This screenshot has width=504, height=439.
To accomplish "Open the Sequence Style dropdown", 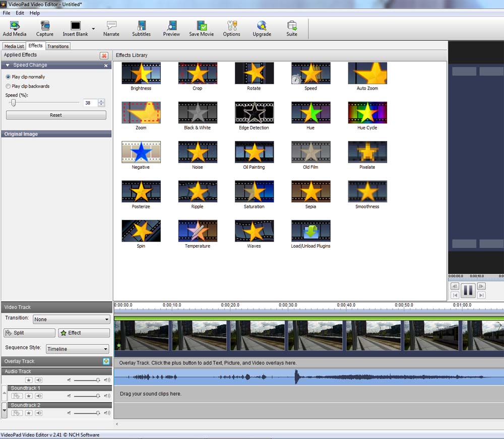I will pyautogui.click(x=78, y=349).
